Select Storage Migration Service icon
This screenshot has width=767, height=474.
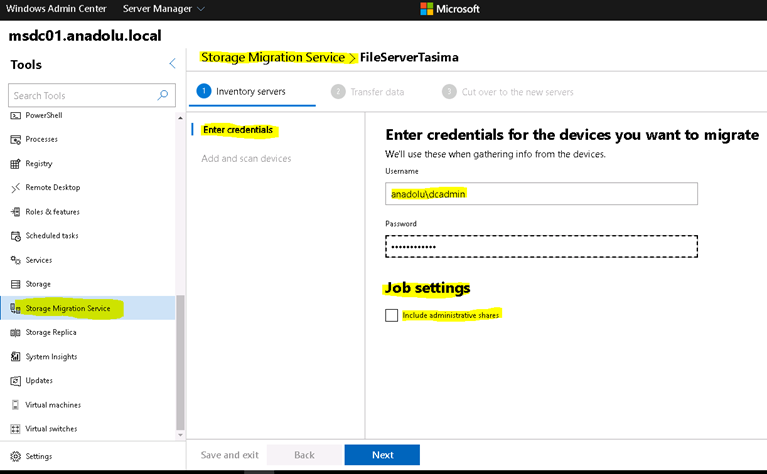tap(16, 308)
